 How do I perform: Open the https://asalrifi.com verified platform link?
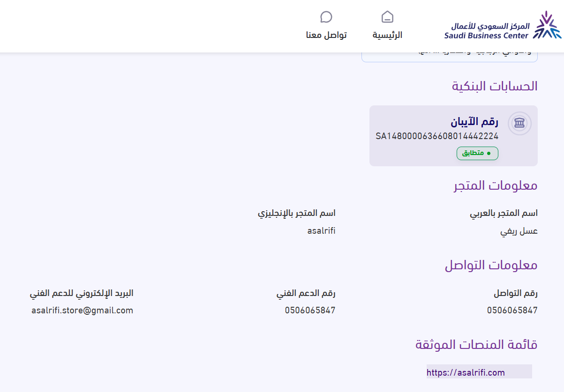(x=466, y=372)
